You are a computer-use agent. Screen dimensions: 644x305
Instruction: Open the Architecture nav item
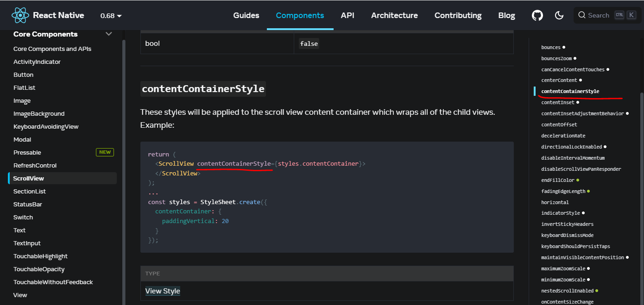[x=394, y=15]
